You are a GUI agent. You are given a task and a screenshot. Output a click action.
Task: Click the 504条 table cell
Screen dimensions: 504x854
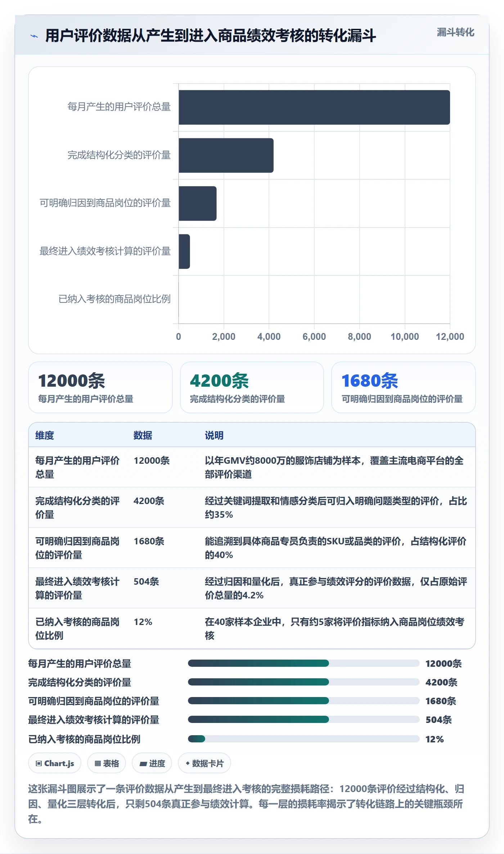tap(146, 581)
